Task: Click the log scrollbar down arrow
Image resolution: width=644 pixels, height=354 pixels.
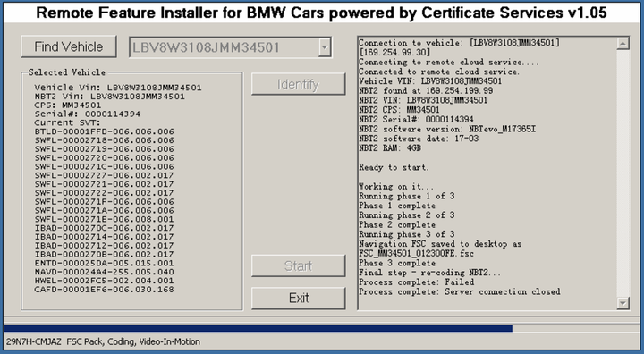Action: click(623, 303)
